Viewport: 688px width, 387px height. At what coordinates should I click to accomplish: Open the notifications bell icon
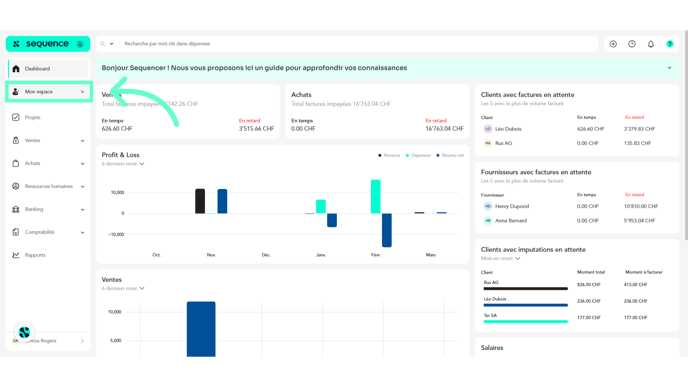(651, 44)
